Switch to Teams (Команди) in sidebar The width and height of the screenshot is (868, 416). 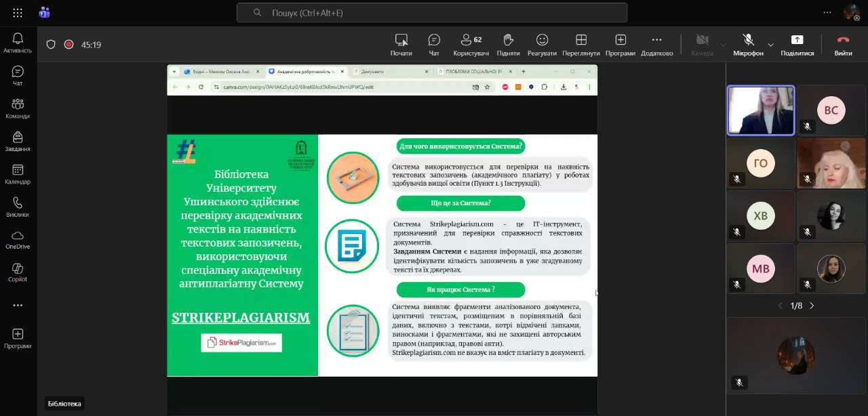18,108
